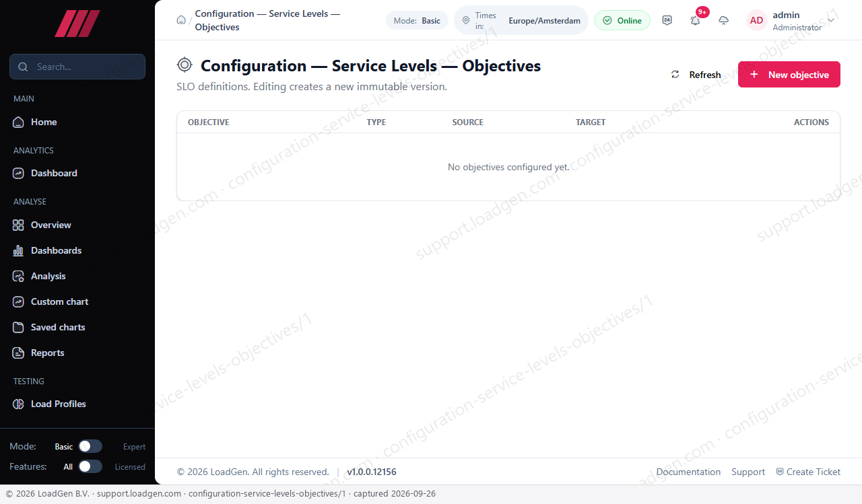Click the OBJECTIVE column header
Image resolution: width=862 pixels, height=504 pixels.
point(209,122)
